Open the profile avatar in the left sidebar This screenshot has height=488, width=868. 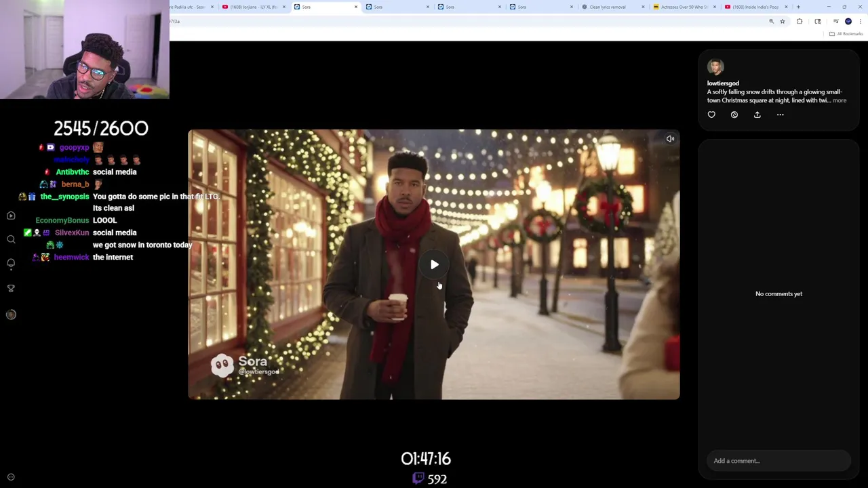click(11, 314)
